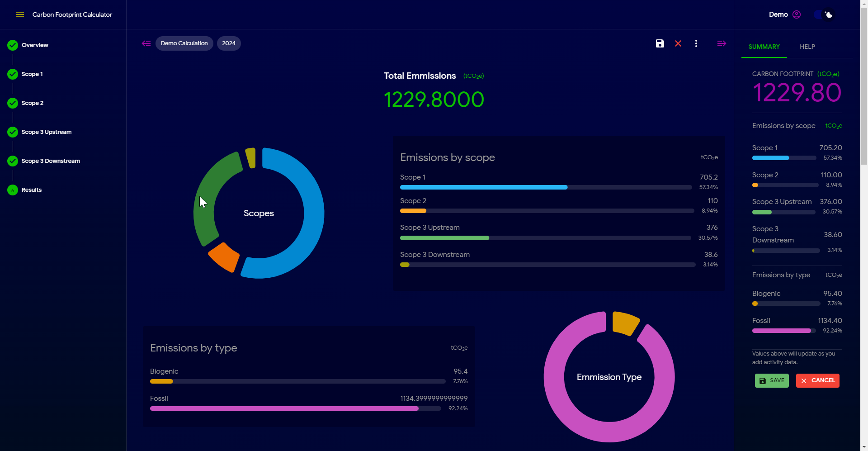The height and width of the screenshot is (451, 868).
Task: Open the Scope 3 Upstream step
Action: tap(46, 132)
